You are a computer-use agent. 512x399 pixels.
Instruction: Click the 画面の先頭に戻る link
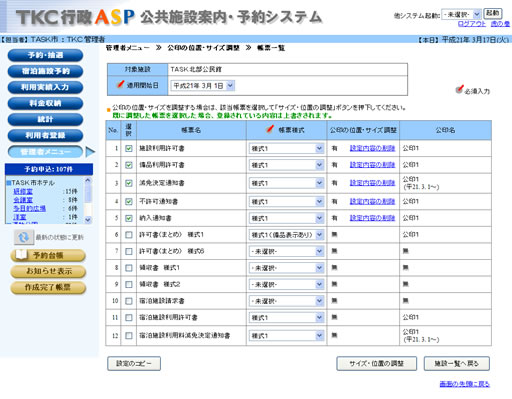click(465, 384)
